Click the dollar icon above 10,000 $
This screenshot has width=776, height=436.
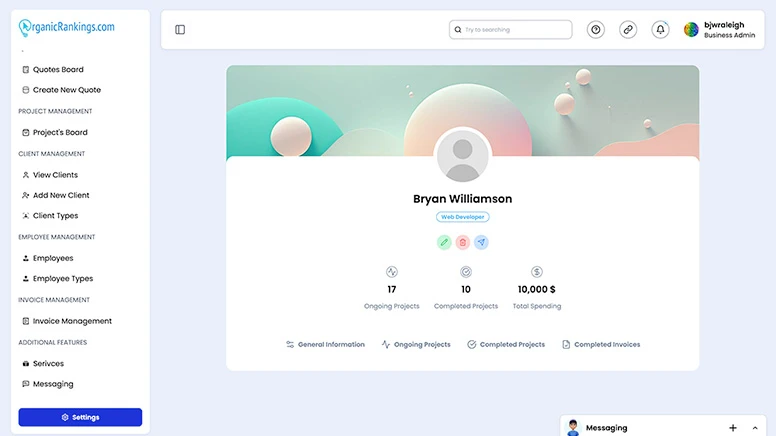tap(537, 272)
